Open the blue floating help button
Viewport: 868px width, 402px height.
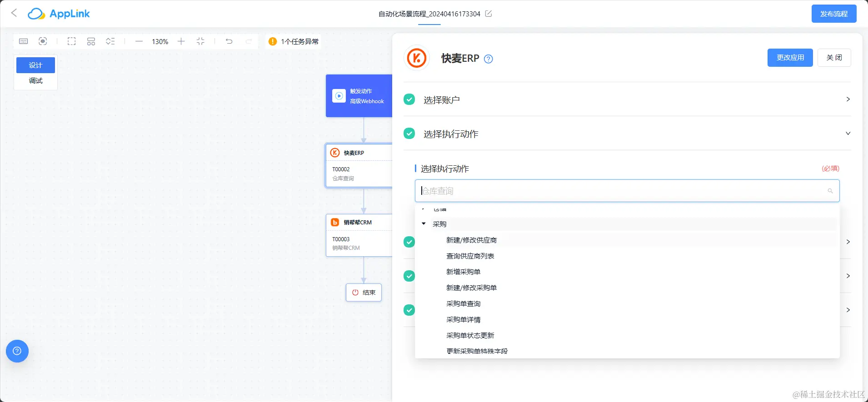[17, 351]
